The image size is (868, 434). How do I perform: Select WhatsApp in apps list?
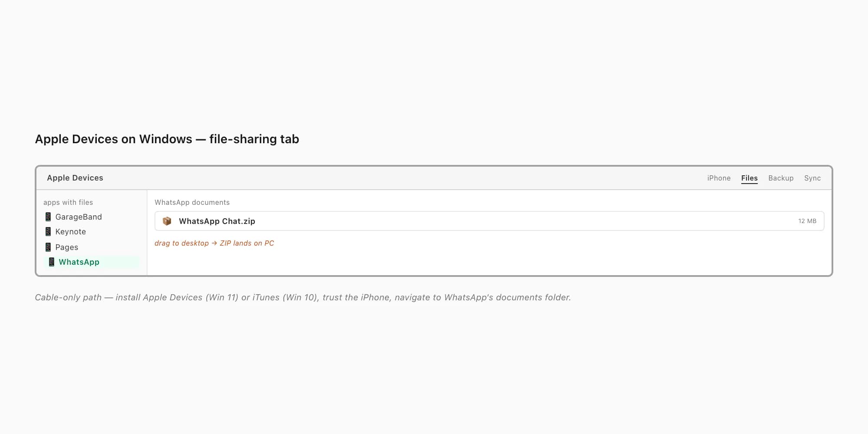[91, 262]
